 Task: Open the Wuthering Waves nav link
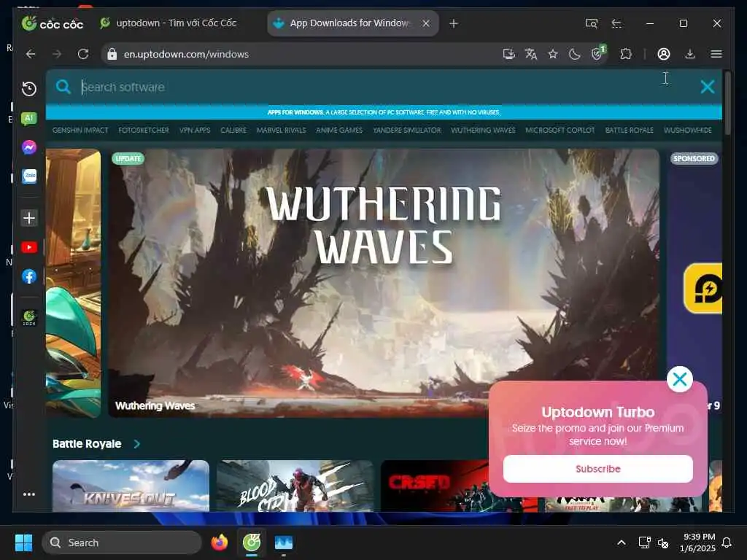tap(483, 130)
